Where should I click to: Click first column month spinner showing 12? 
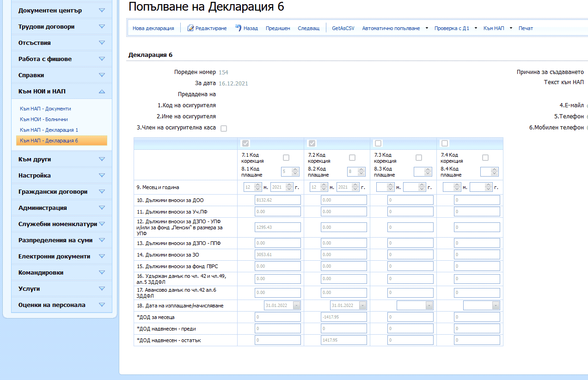tap(252, 187)
